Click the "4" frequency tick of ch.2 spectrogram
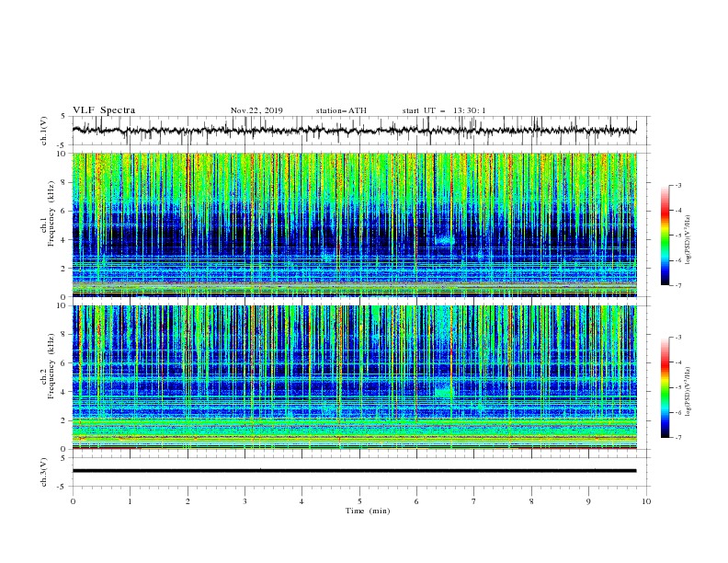The width and height of the screenshot is (728, 563). [x=64, y=392]
